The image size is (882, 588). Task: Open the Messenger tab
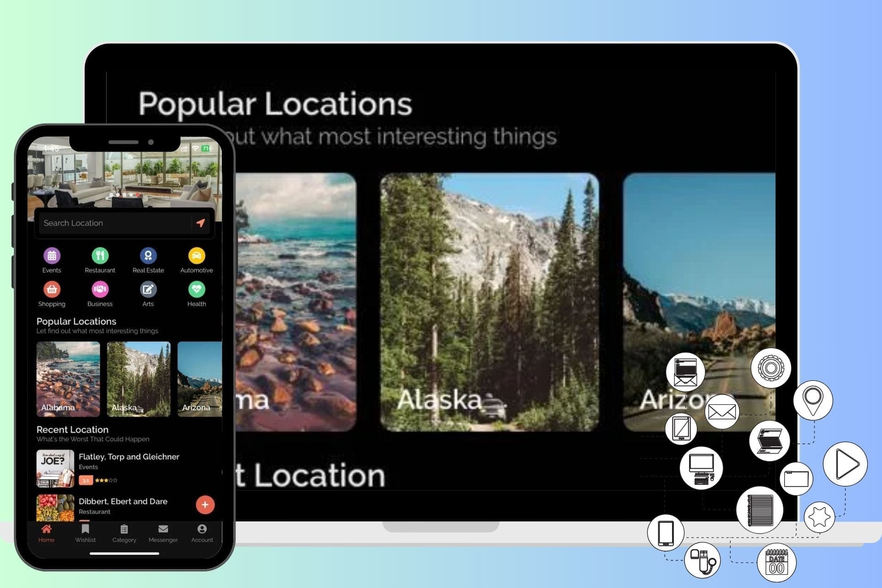tap(163, 533)
